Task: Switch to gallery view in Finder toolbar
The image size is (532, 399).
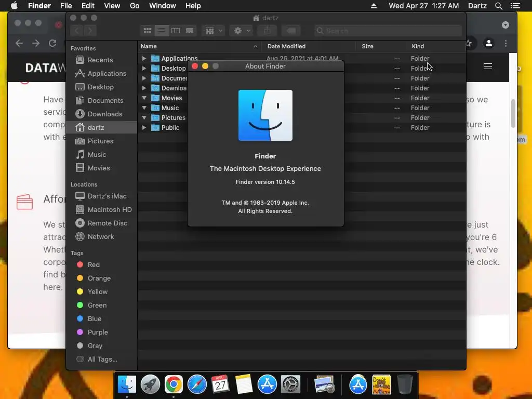Action: pos(190,31)
